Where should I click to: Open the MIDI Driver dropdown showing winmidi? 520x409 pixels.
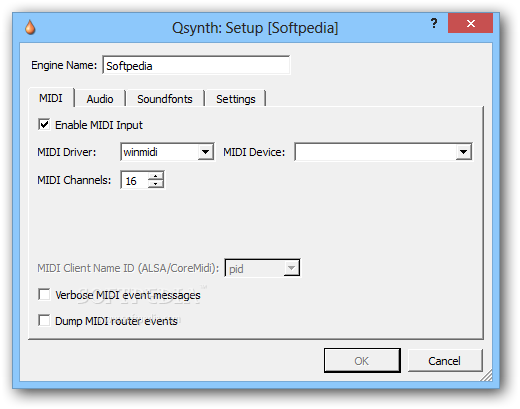click(167, 152)
